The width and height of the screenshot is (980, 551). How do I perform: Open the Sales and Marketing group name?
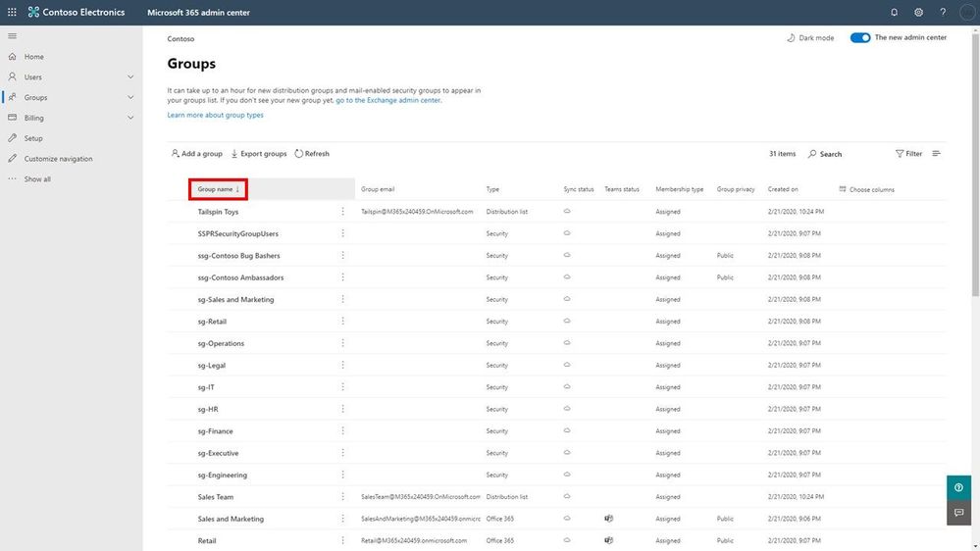(x=231, y=519)
